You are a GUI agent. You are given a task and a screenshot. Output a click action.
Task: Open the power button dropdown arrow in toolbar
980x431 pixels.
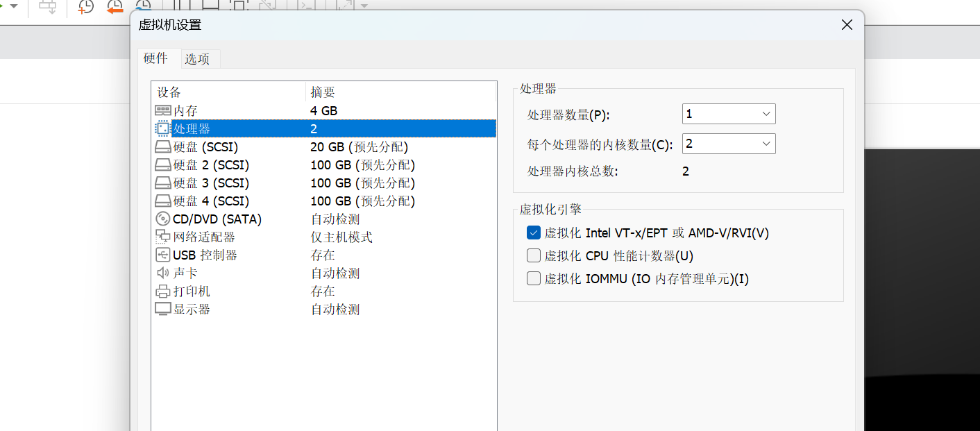coord(13,6)
